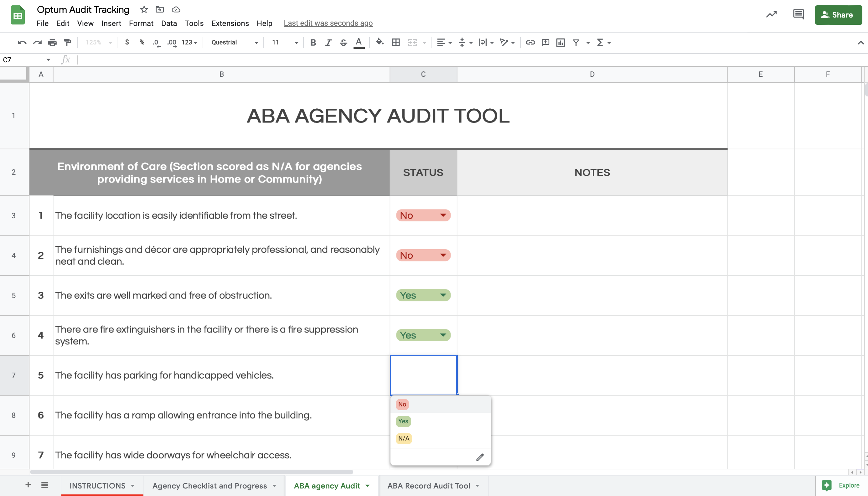Click the Insert chart icon
The height and width of the screenshot is (496, 868).
(561, 42)
